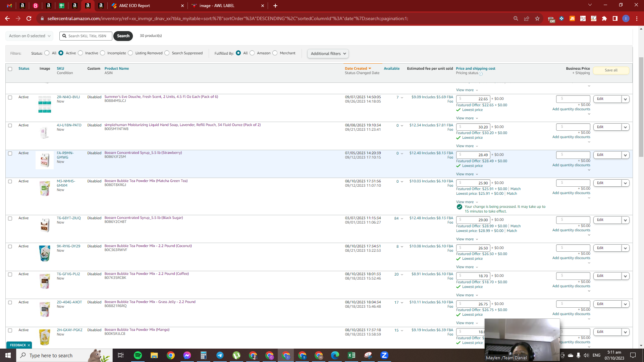Screen dimensions: 644x362
Task: Open the Additional filters dropdown
Action: pyautogui.click(x=328, y=54)
